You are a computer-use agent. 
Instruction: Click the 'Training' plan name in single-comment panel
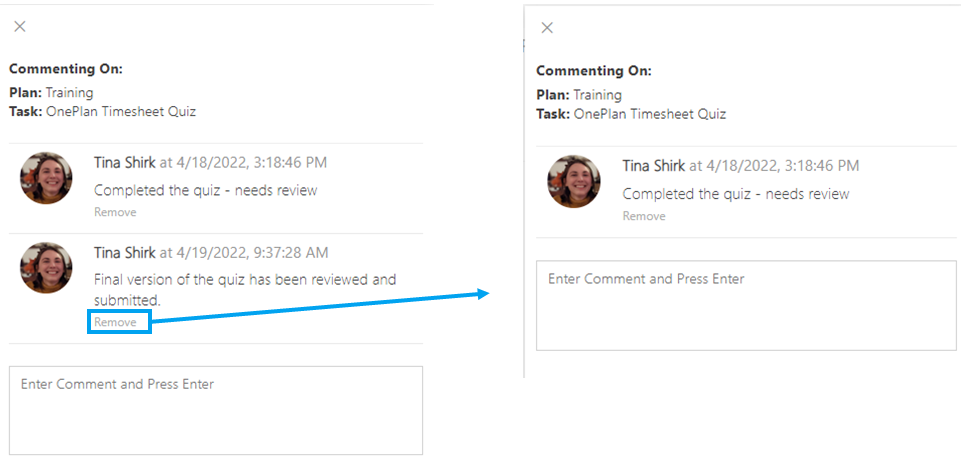click(598, 95)
